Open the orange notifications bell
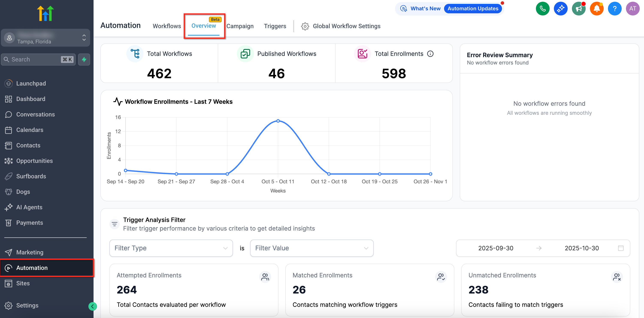The height and width of the screenshot is (318, 644). click(597, 9)
